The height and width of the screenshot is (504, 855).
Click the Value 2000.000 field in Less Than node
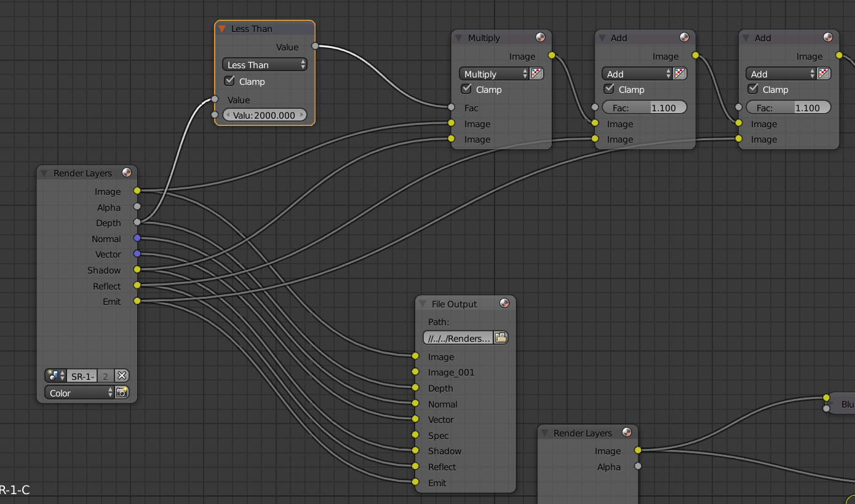(x=264, y=115)
